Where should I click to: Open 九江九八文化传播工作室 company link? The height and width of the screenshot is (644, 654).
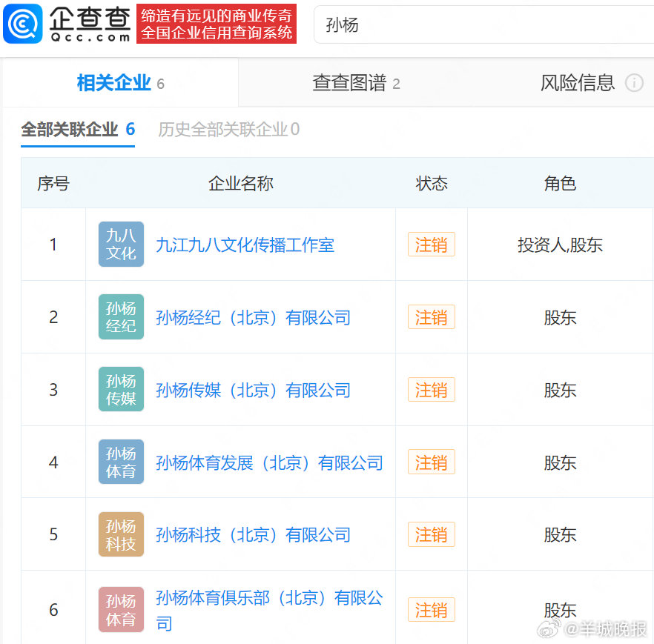[245, 245]
